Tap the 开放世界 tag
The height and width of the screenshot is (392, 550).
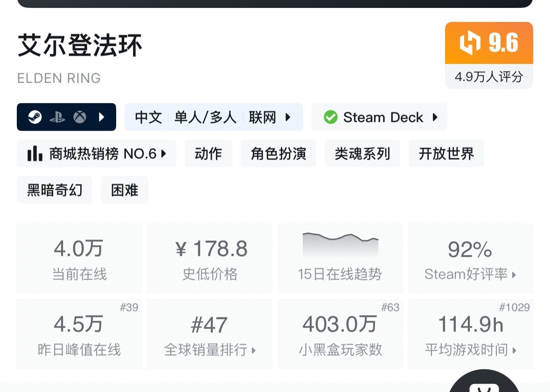(446, 154)
